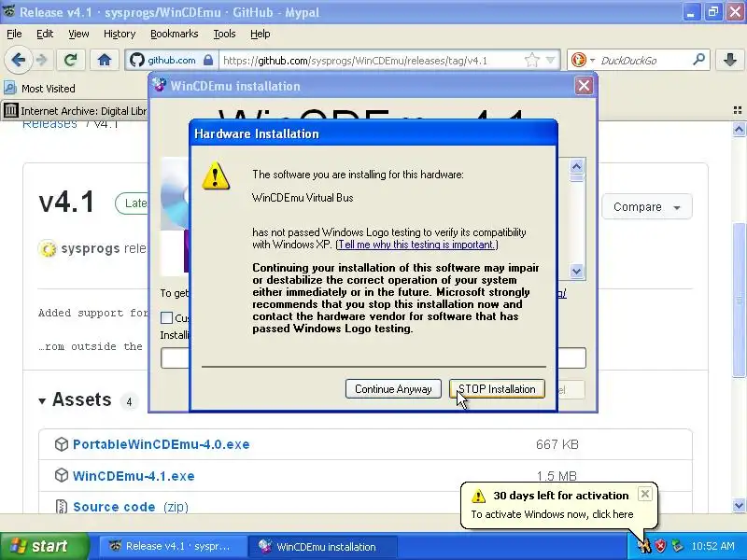Open the View menu

coord(78,34)
